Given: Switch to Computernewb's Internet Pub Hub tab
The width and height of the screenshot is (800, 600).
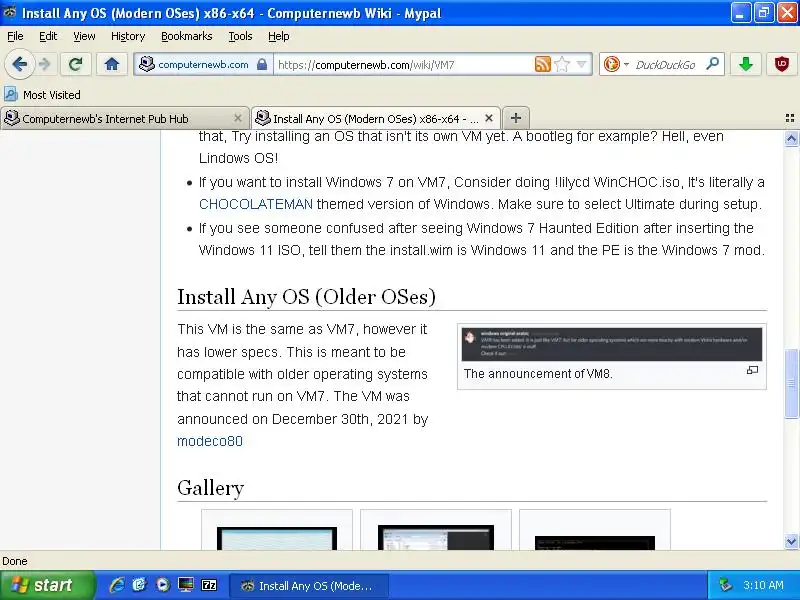Looking at the screenshot, I should pyautogui.click(x=124, y=118).
